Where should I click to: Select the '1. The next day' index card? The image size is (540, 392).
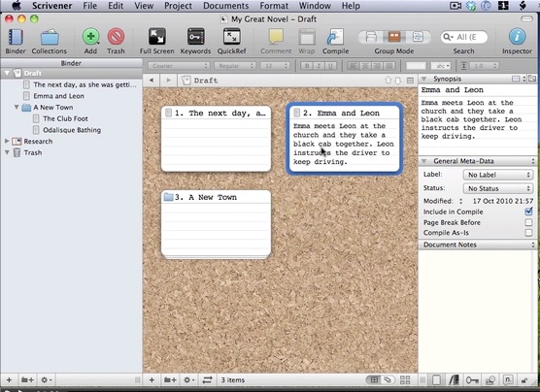coord(216,139)
